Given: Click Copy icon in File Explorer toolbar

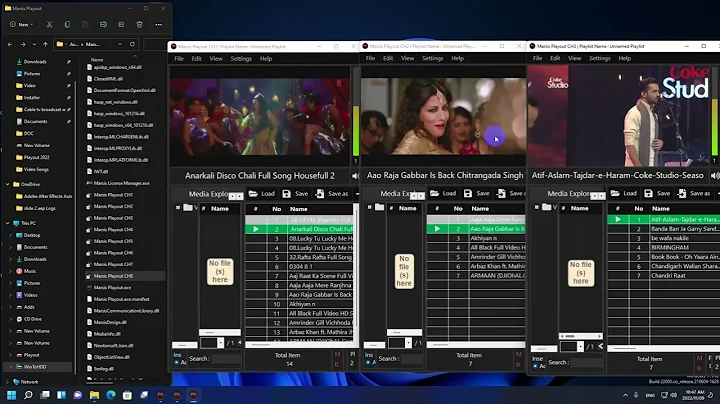Looking at the screenshot, I should 67,24.
